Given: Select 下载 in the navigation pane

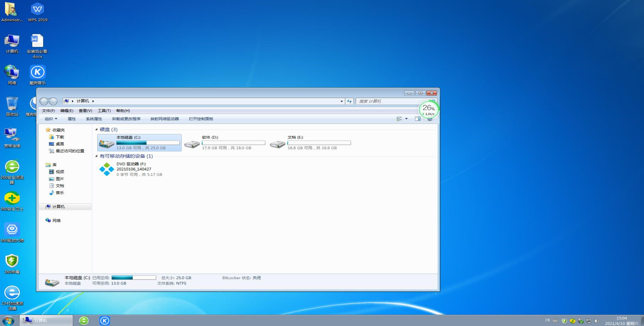Looking at the screenshot, I should 57,137.
